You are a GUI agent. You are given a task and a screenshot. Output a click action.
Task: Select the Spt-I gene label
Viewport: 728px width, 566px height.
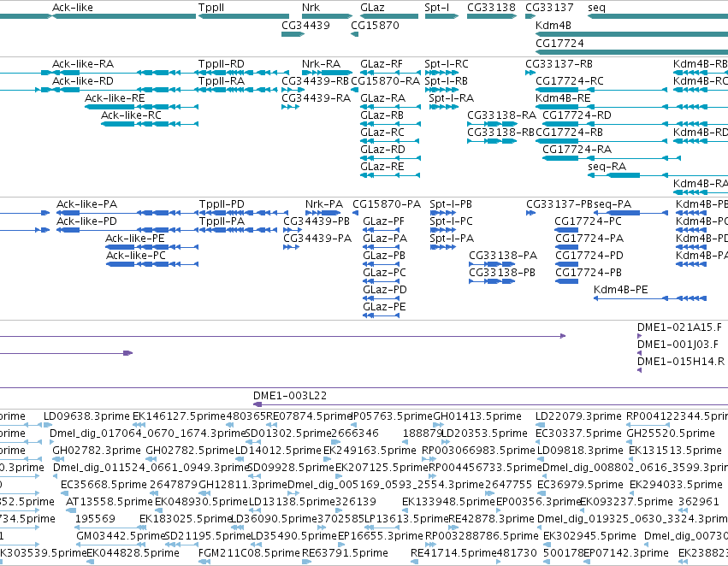[436, 8]
